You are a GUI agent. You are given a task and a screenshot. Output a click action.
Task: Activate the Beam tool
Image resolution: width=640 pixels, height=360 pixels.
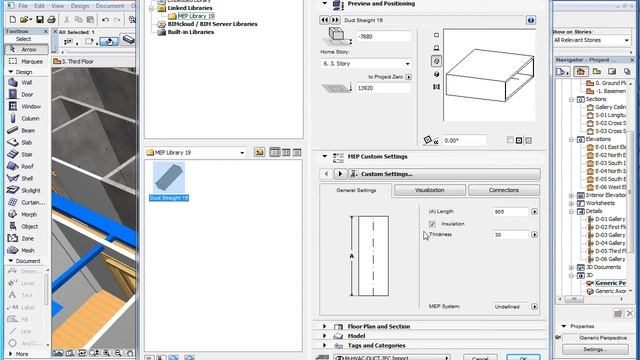26,130
